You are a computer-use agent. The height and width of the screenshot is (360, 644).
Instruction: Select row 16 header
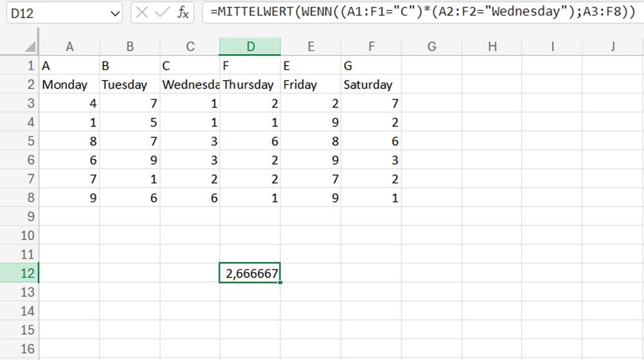pyautogui.click(x=19, y=349)
